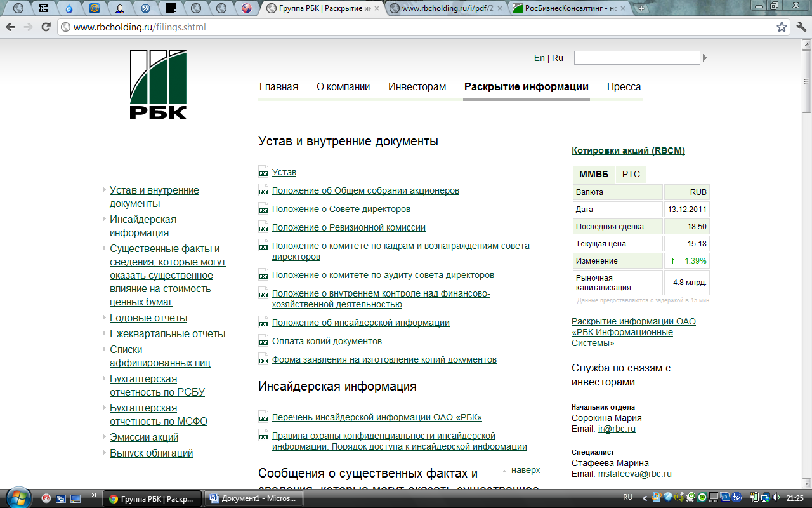The width and height of the screenshot is (812, 508).
Task: Open Раскрытие информации ОАО «РБК Информационные Системы»
Action: (x=634, y=332)
